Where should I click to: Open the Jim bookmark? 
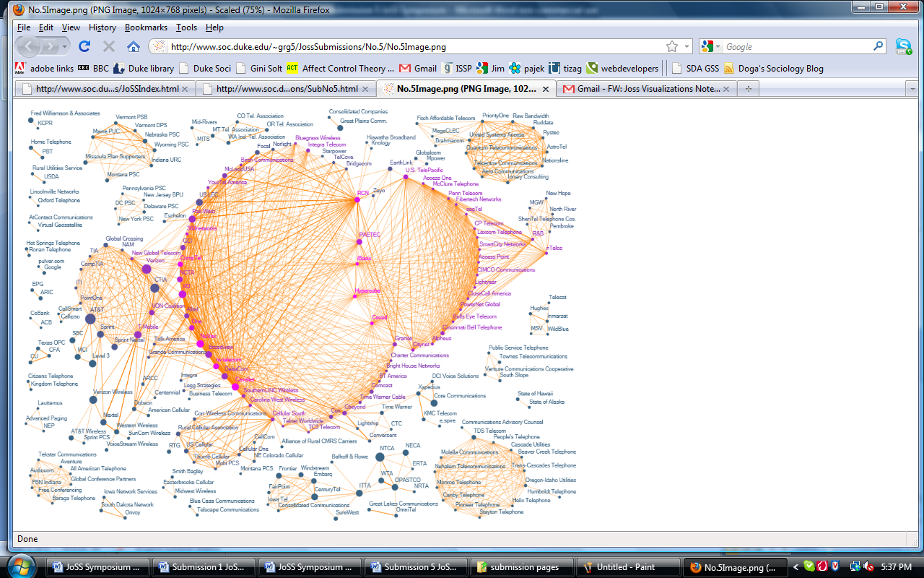(x=491, y=69)
